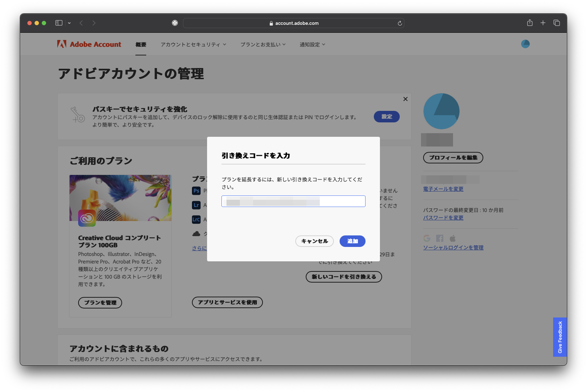Click the Lightroom Classic LrC icon

(196, 220)
